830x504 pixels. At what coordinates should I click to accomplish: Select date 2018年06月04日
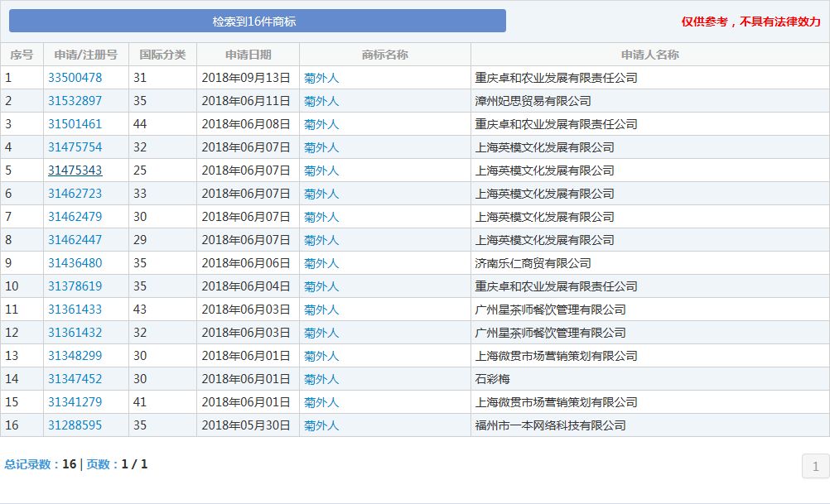[246, 286]
